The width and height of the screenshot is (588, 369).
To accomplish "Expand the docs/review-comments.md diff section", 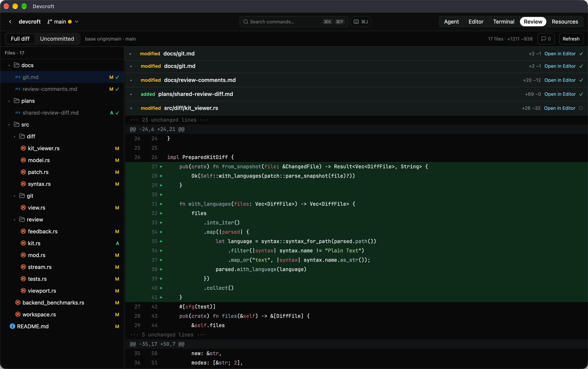I will 131,80.
